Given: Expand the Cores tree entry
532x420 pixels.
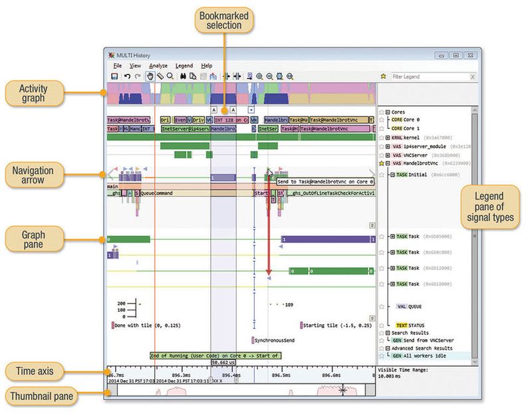Looking at the screenshot, I should click(x=388, y=112).
